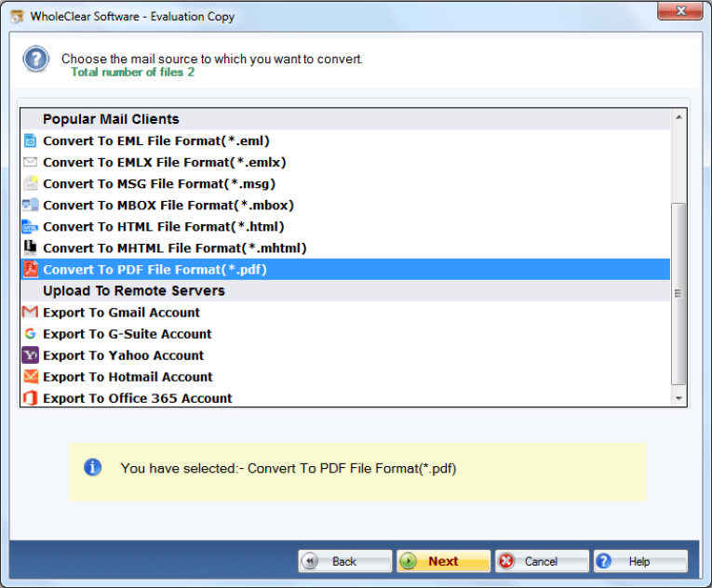Screen dimensions: 712x588
Task: Click the HTML file format icon
Action: point(30,226)
